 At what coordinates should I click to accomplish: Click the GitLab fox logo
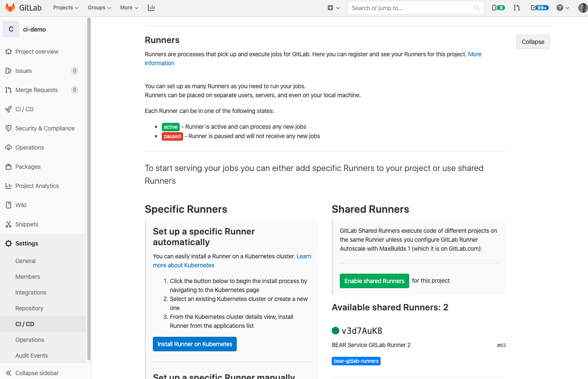pyautogui.click(x=10, y=8)
